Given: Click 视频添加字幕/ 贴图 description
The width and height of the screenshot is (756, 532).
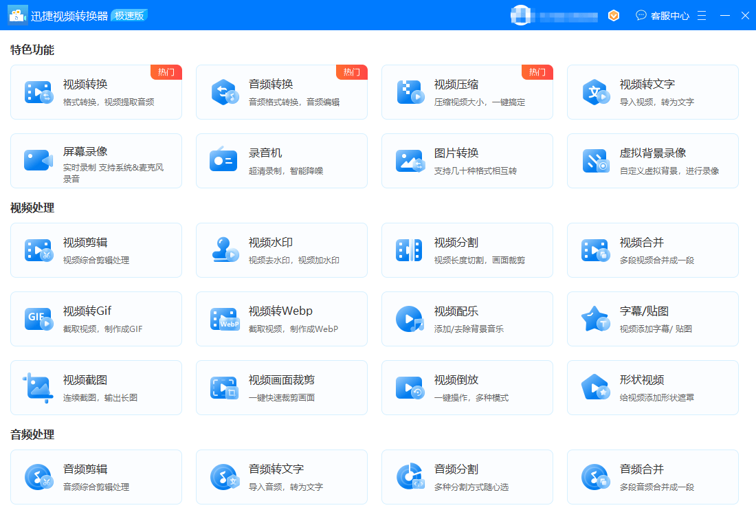Looking at the screenshot, I should (x=656, y=329).
